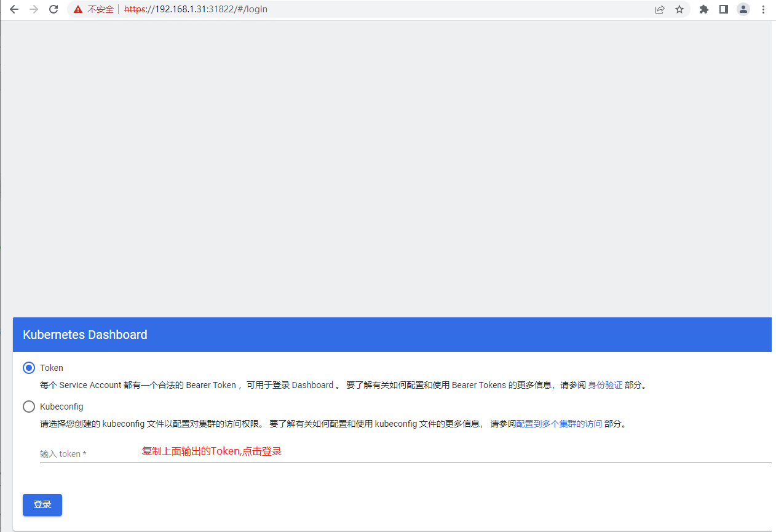Share this page via share icon

660,9
